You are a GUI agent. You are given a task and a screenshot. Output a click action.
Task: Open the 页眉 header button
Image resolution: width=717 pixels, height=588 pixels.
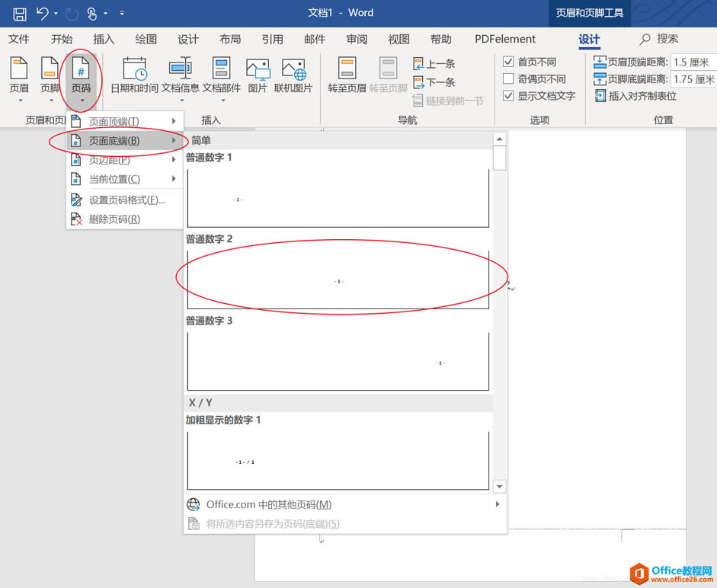[19, 78]
